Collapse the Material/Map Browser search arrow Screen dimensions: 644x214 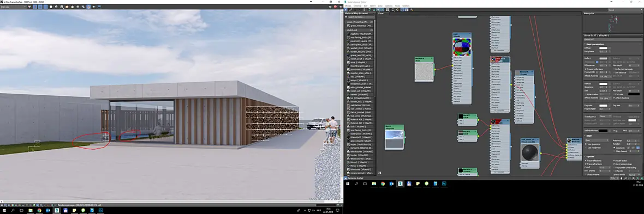click(346, 17)
